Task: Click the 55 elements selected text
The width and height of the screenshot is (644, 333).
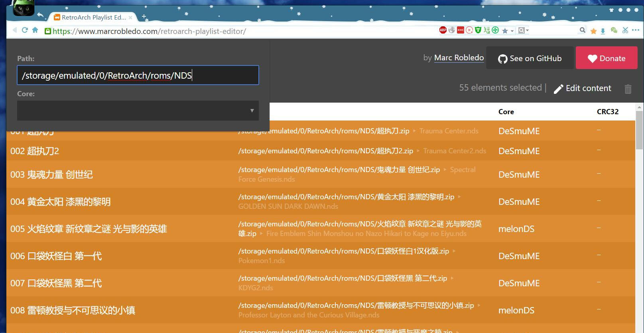Action: 500,88
